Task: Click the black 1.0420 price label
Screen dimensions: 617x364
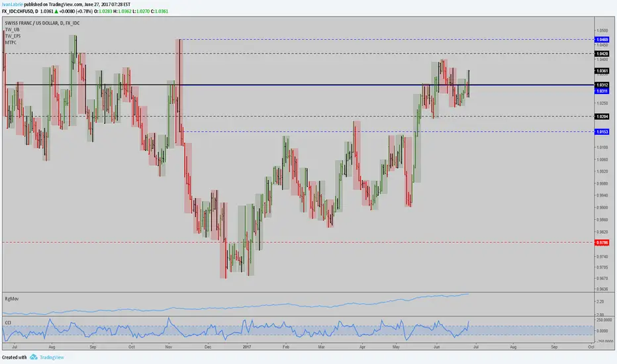Action: [602, 54]
